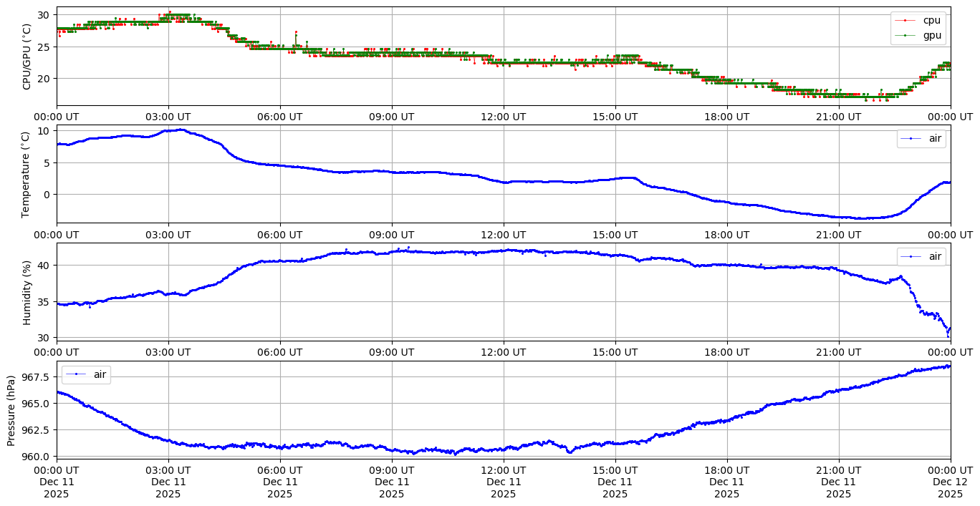980x506 pixels.
Task: Click the CPU/GPU (°C) y-axis label
Action: (x=27, y=57)
